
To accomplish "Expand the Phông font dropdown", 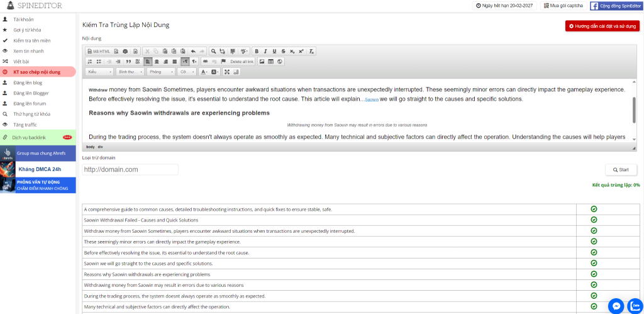I will [161, 72].
